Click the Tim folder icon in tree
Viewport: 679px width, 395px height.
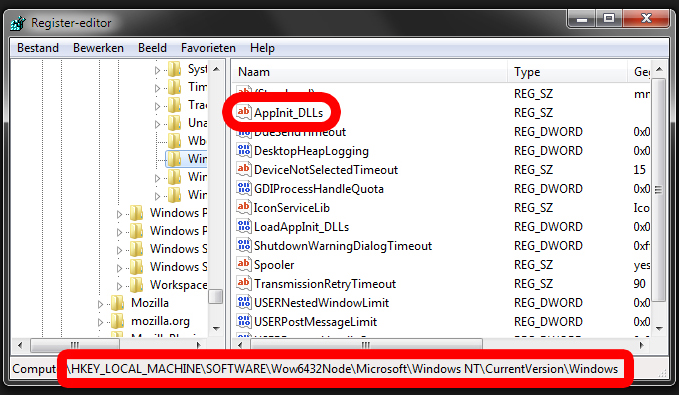click(x=174, y=87)
